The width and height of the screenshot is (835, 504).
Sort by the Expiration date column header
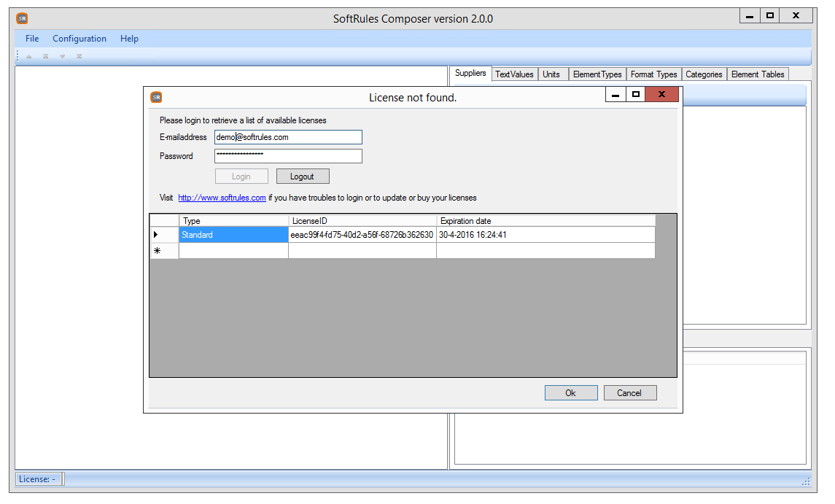(545, 221)
